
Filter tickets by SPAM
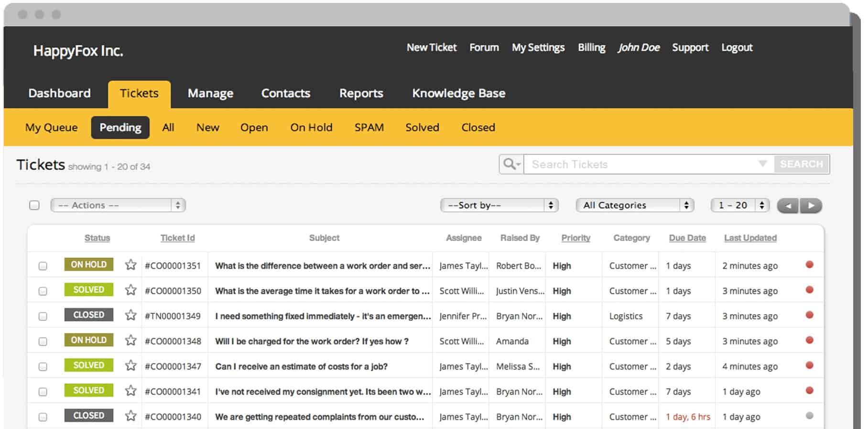point(369,128)
